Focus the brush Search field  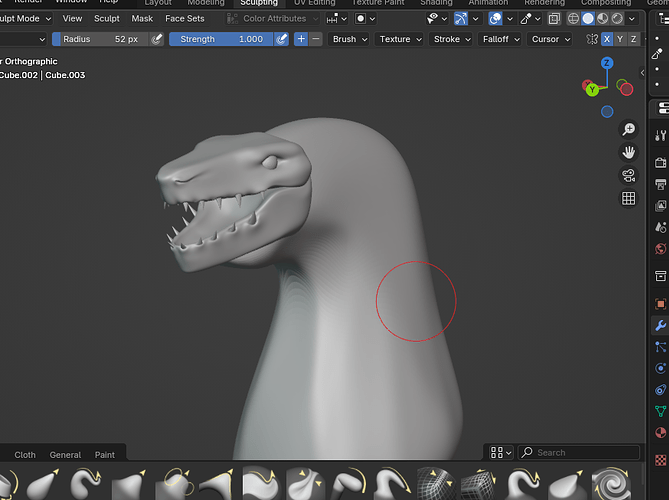pyautogui.click(x=579, y=453)
